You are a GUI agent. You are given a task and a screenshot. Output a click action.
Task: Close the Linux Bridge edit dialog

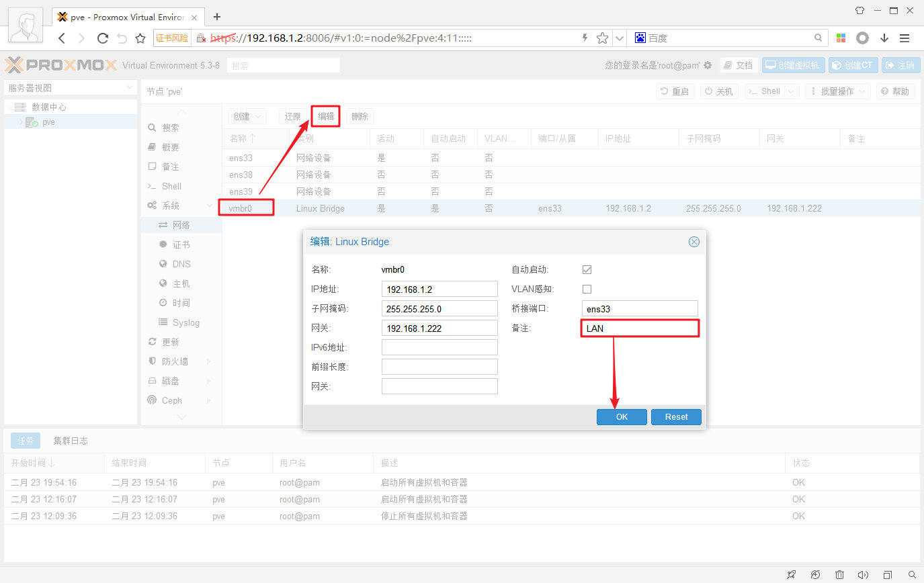694,242
